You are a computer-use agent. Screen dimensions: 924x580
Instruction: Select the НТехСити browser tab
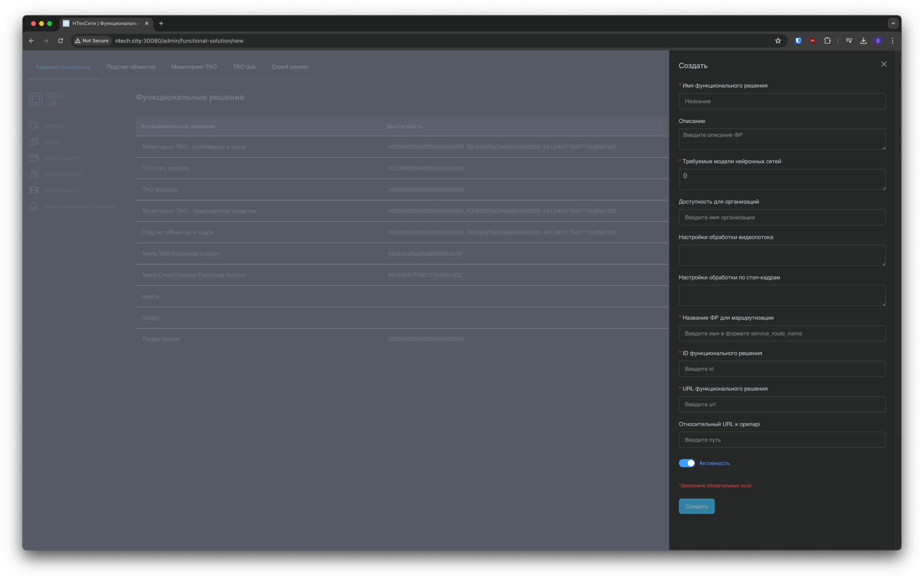tap(105, 23)
